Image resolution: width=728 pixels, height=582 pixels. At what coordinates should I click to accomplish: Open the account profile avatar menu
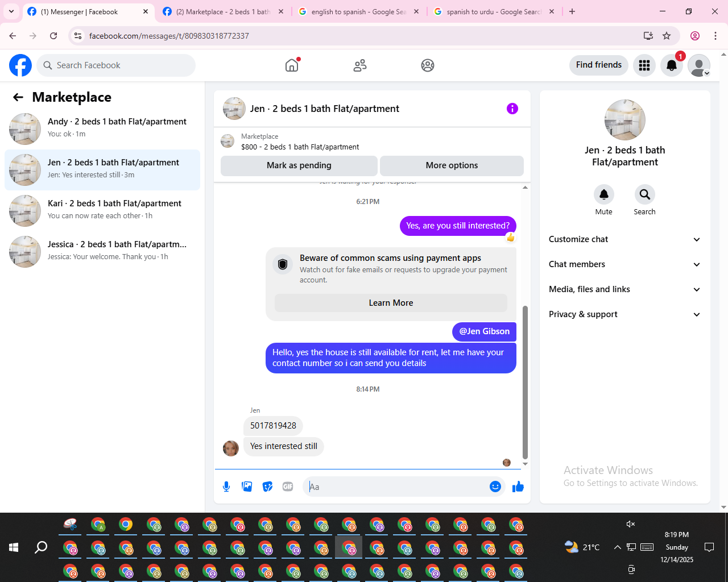[699, 65]
